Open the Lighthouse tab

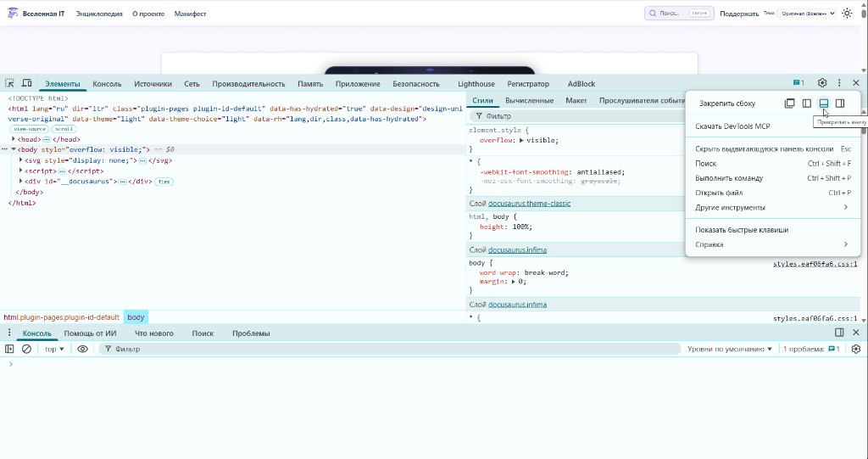tap(476, 84)
